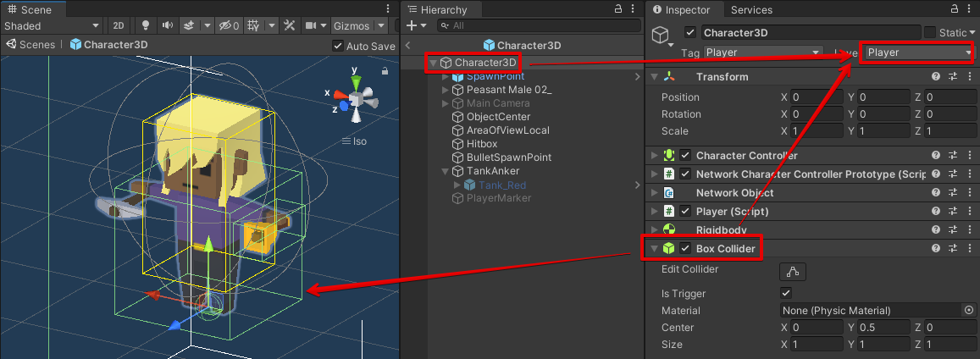Open component editor tools wrench icon
980x359 pixels.
click(x=289, y=25)
